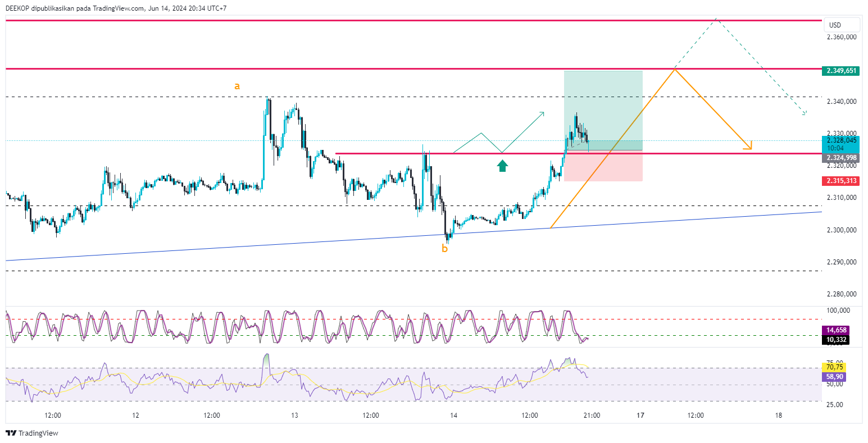
Task: Select the orange wave label a
Action: pyautogui.click(x=237, y=86)
